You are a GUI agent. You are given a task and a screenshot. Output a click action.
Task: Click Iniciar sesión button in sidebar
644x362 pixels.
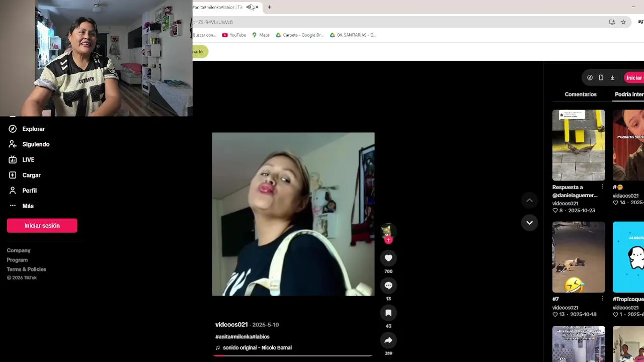pos(42,226)
